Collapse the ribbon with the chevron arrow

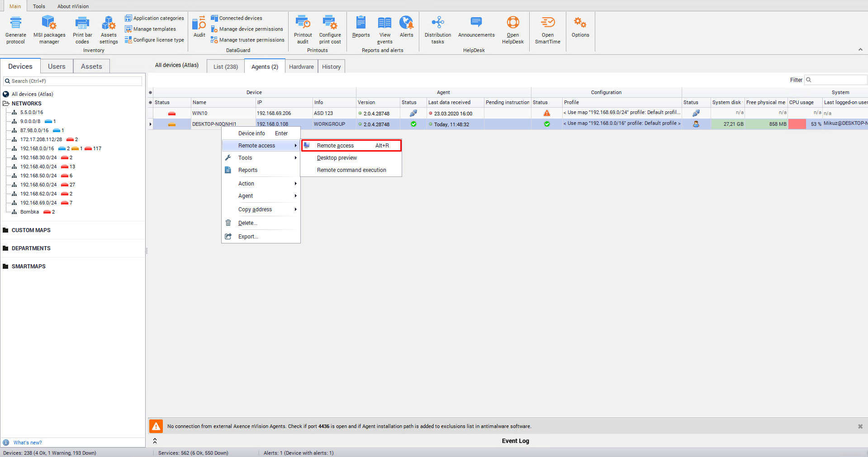click(x=860, y=50)
